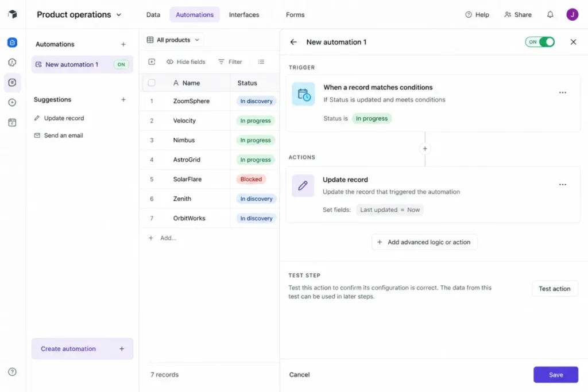Screen dimensions: 588x392
Task: Click Add... row below the table
Action: tap(163, 238)
